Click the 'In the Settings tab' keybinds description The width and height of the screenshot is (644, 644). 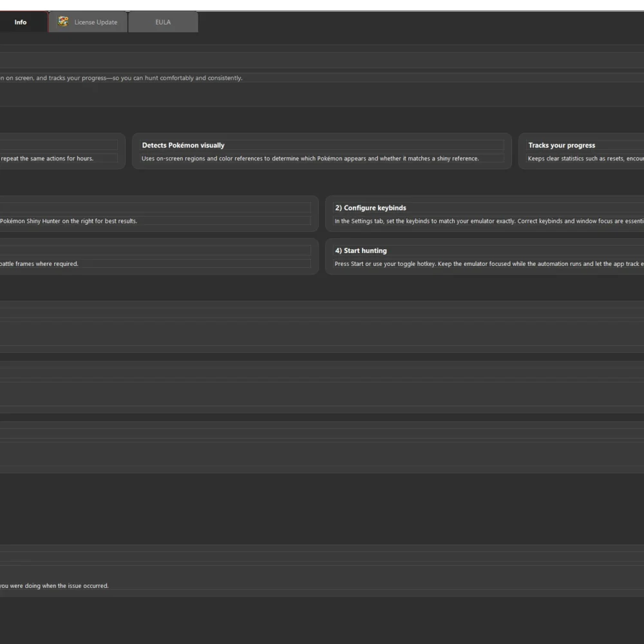pyautogui.click(x=489, y=221)
